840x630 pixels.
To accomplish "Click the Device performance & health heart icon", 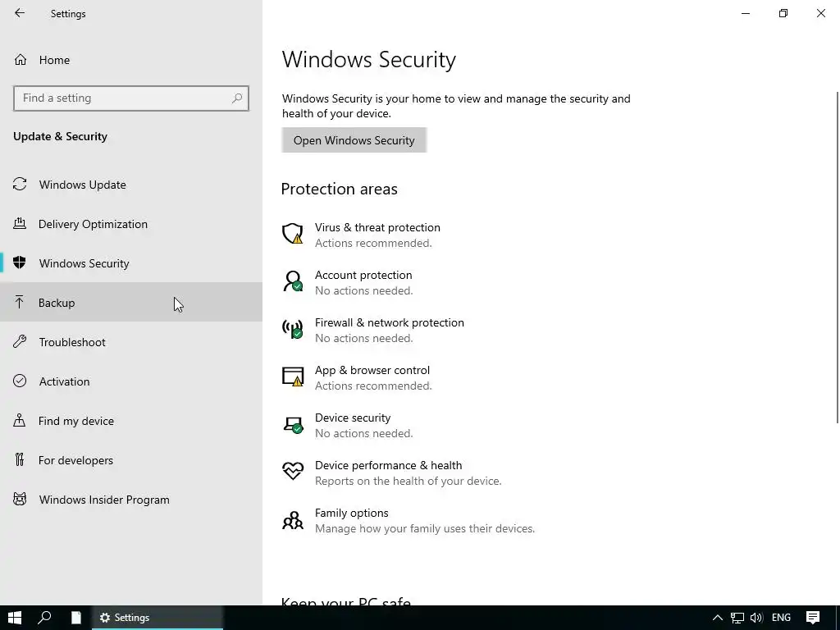I will (293, 472).
